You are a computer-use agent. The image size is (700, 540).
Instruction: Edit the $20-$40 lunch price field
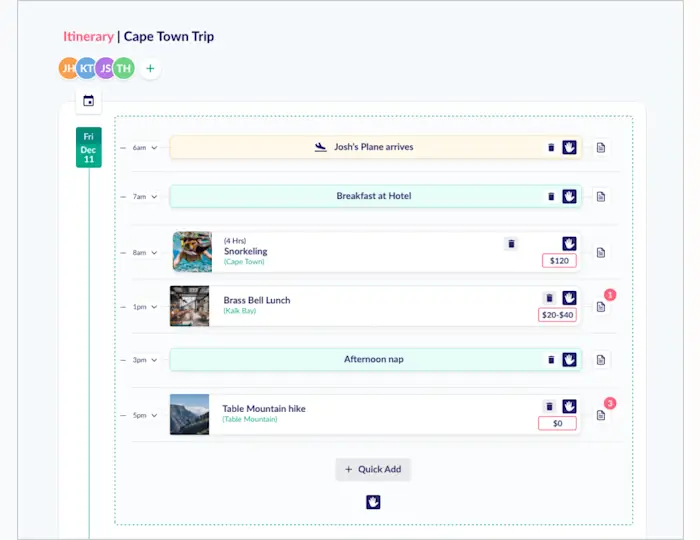pyautogui.click(x=557, y=315)
